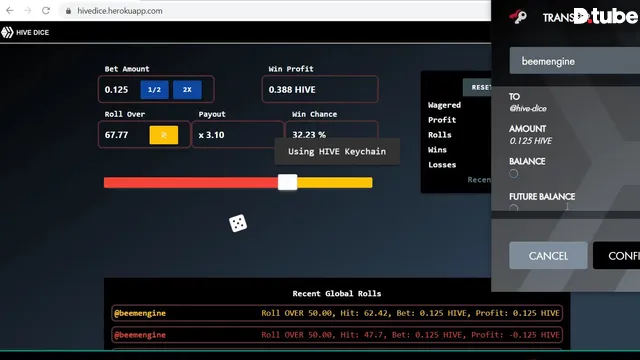Click the roll result with Hit: 47.7
Screen dimensions: 640x360
point(410,335)
